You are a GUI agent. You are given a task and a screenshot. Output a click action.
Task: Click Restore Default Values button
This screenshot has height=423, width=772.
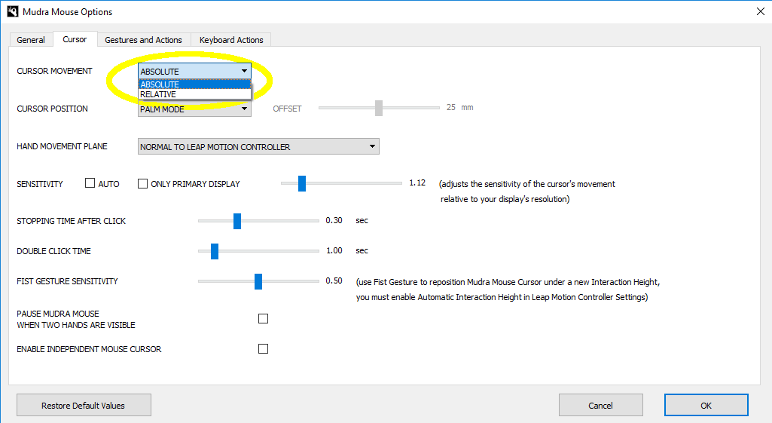coord(84,405)
